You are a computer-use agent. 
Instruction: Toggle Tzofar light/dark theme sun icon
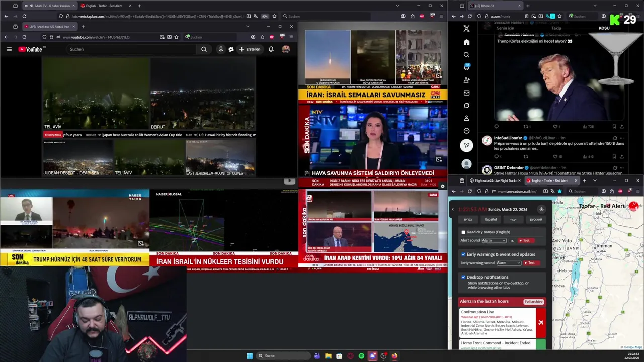[x=541, y=209]
